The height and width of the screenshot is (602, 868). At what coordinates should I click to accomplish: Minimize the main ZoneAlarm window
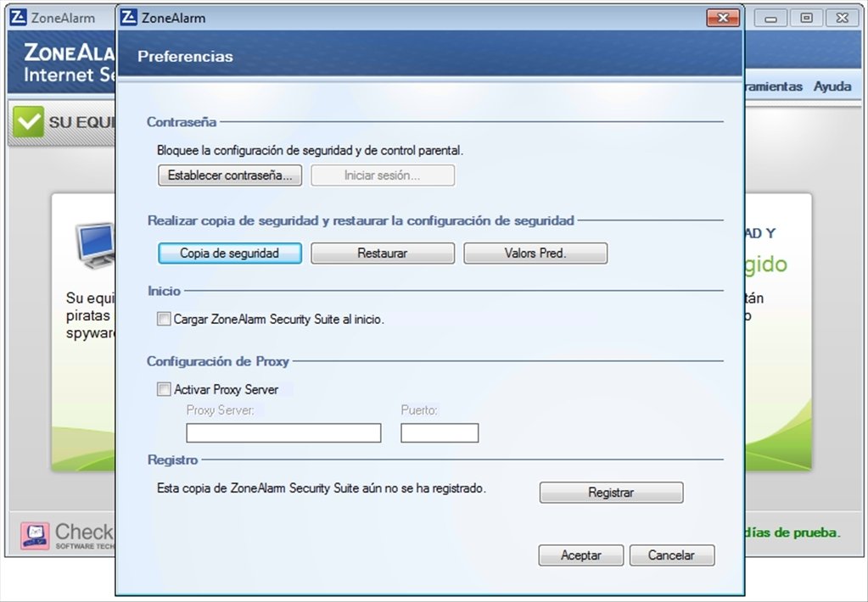pyautogui.click(x=770, y=18)
